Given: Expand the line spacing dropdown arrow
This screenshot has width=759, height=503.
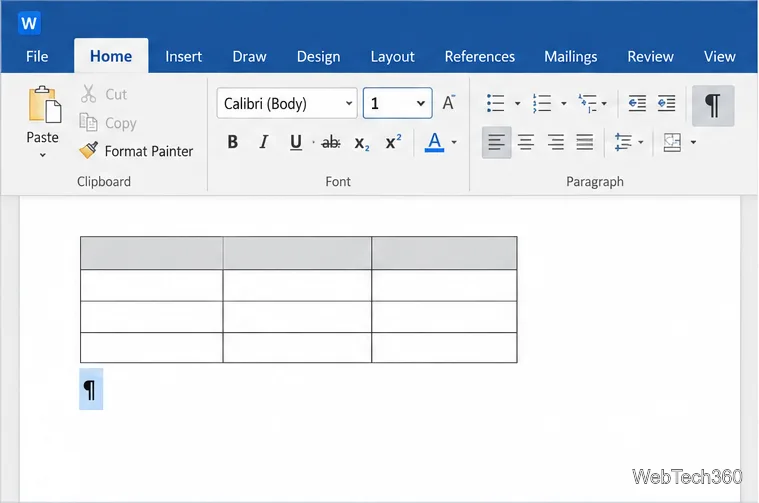Looking at the screenshot, I should point(641,142).
